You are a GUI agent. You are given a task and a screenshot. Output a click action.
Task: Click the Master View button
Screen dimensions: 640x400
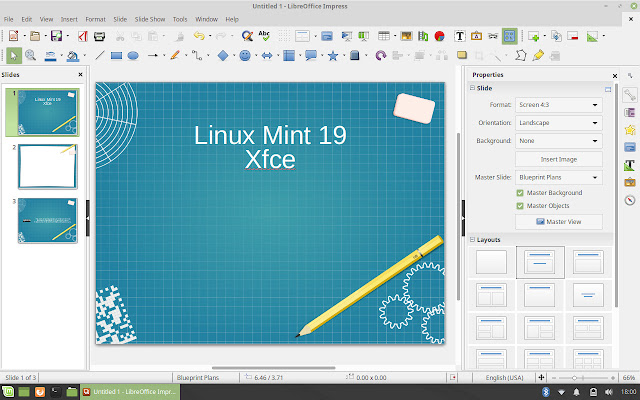558,222
